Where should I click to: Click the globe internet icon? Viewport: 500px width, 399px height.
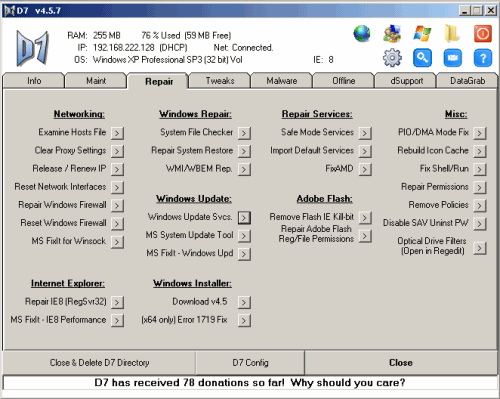point(362,34)
